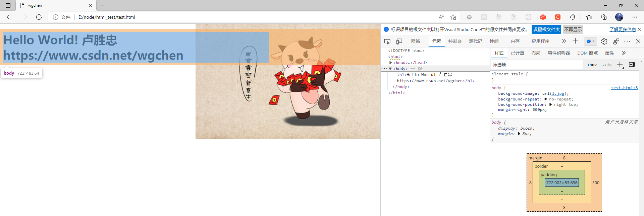Screen dimensions: 644x216
Task: Toggle the :hov element state button
Action: tap(592, 65)
